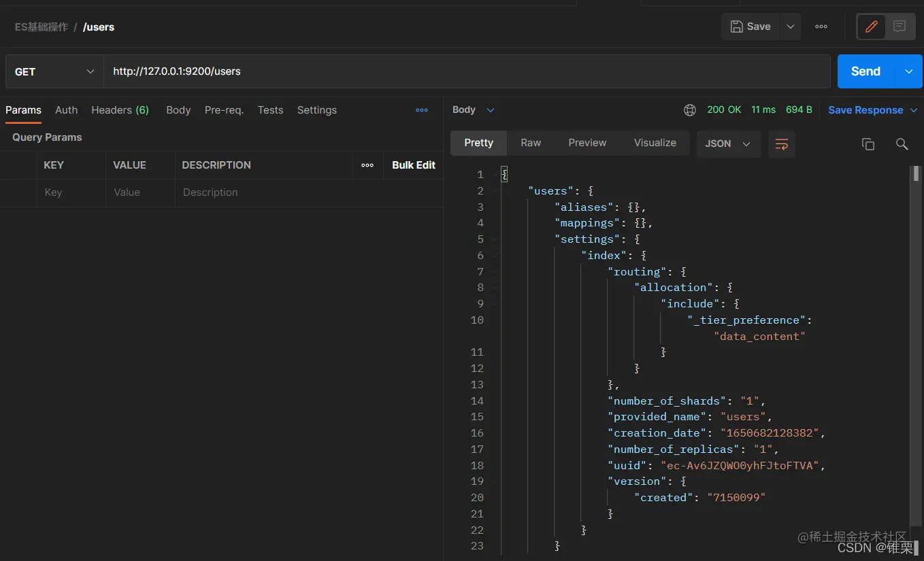Click the ES基础操作 breadcrumb link
Image resolution: width=924 pixels, height=561 pixels.
[x=42, y=27]
